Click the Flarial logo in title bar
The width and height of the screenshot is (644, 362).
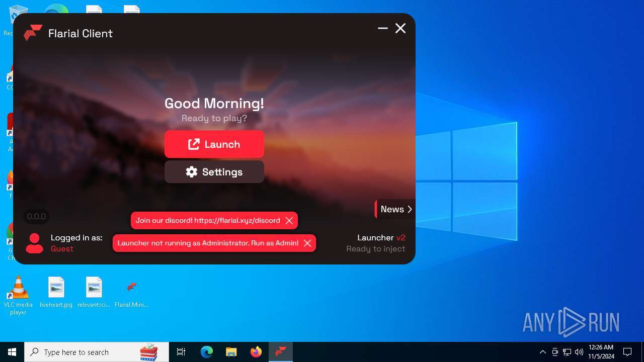[33, 33]
